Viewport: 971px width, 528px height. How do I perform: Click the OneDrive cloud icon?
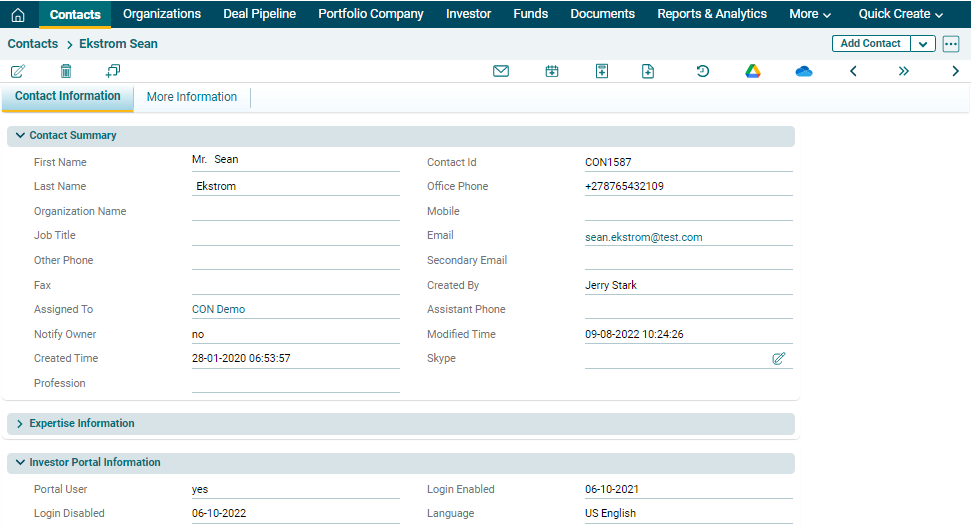pyautogui.click(x=804, y=71)
